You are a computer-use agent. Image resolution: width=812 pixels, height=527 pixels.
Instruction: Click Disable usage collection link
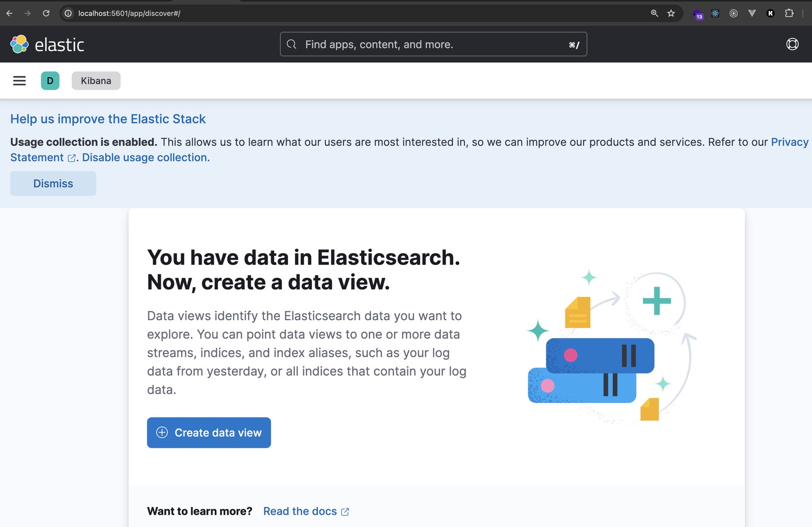click(x=146, y=158)
